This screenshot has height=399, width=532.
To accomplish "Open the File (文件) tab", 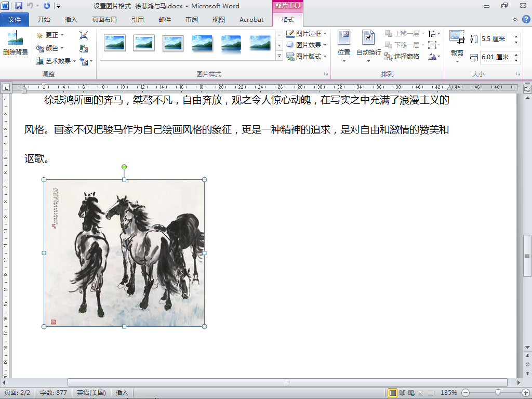I will coord(15,20).
